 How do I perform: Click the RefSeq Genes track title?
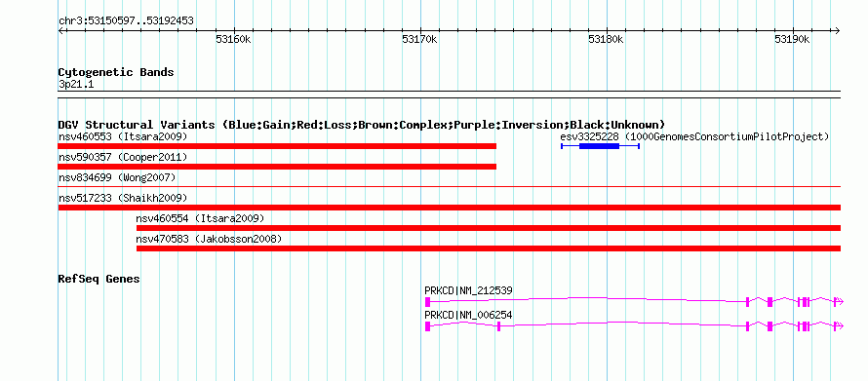(x=99, y=279)
